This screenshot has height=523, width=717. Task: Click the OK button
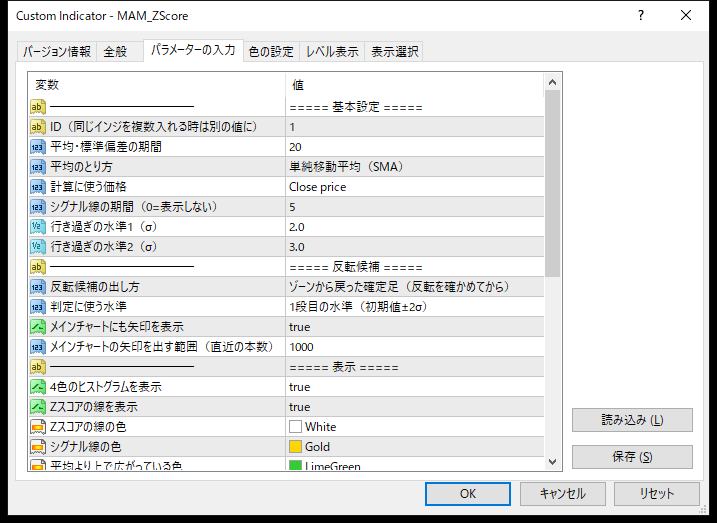click(468, 494)
